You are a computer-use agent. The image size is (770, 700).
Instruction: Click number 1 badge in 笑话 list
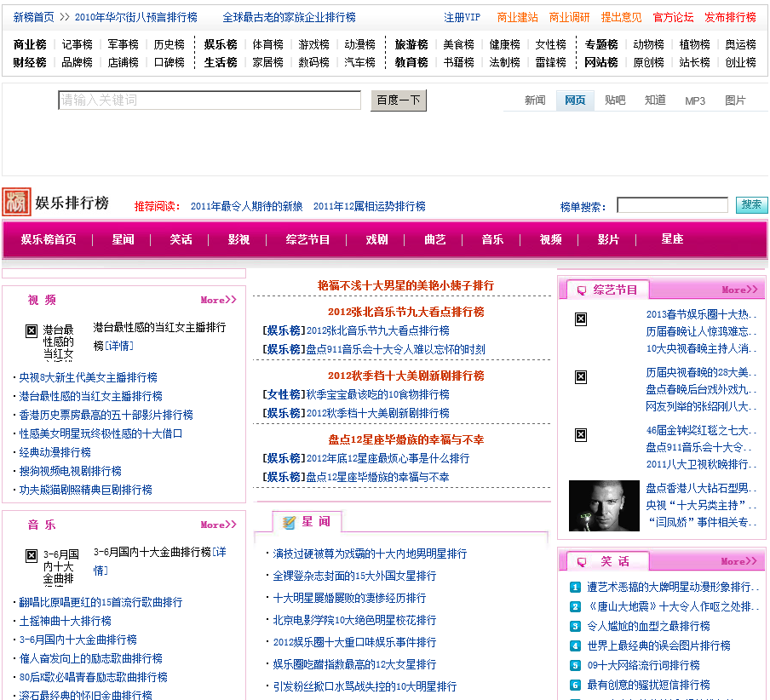point(575,587)
